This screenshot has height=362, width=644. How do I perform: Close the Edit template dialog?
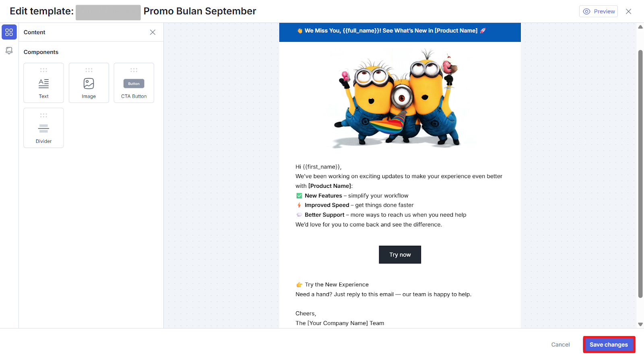pyautogui.click(x=628, y=11)
